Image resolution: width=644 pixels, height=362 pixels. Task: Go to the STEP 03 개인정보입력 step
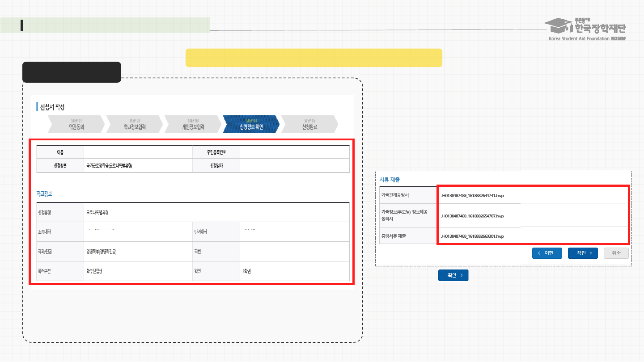193,124
